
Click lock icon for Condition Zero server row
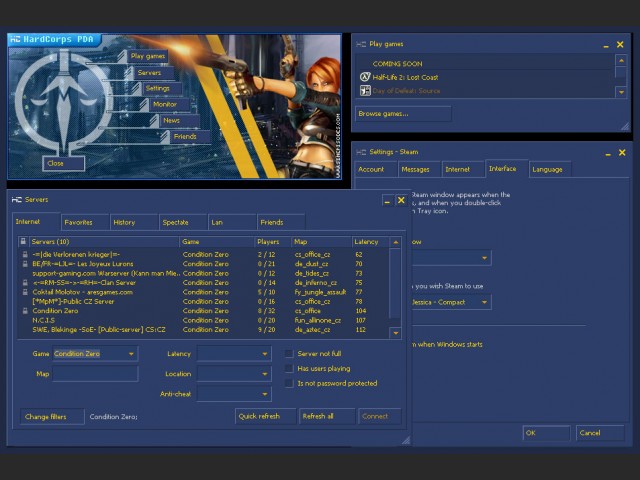(x=25, y=311)
